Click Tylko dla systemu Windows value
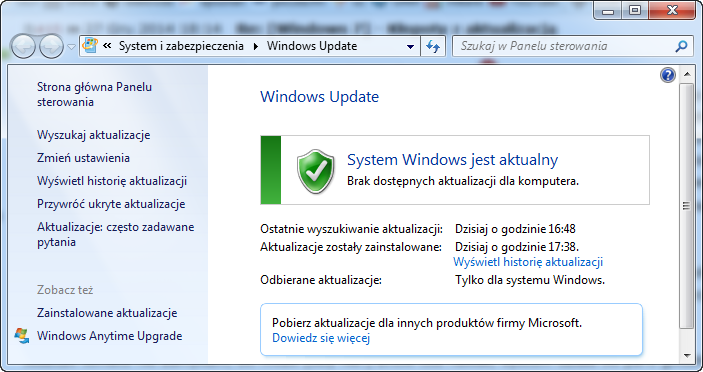 [530, 280]
